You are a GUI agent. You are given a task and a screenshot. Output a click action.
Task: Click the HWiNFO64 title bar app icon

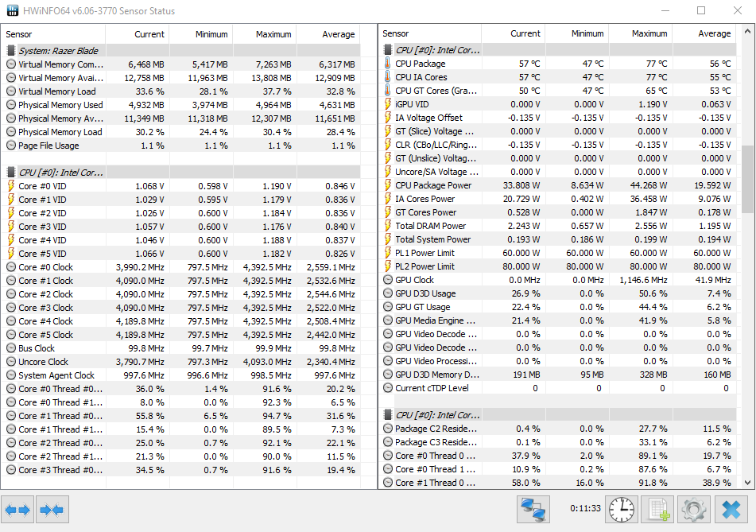point(13,10)
